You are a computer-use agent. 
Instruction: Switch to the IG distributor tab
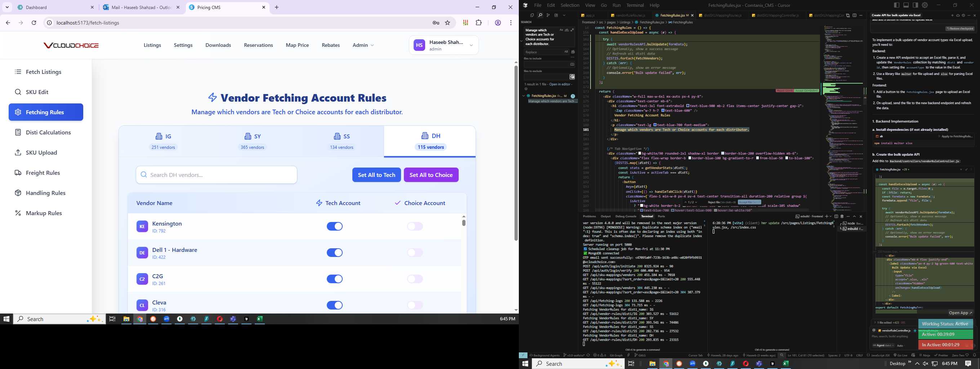coord(163,141)
